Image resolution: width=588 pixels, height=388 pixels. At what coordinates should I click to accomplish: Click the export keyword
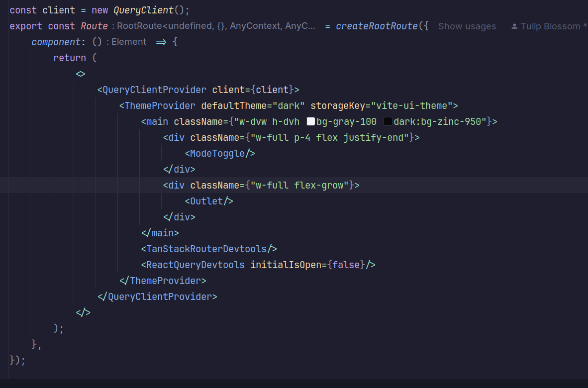[26, 26]
